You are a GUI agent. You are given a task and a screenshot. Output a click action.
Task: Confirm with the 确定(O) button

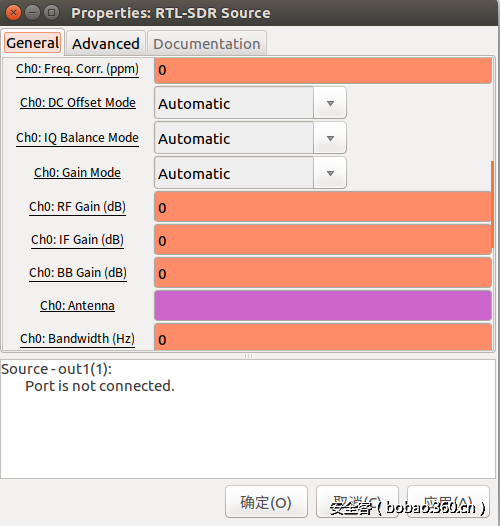(x=266, y=502)
